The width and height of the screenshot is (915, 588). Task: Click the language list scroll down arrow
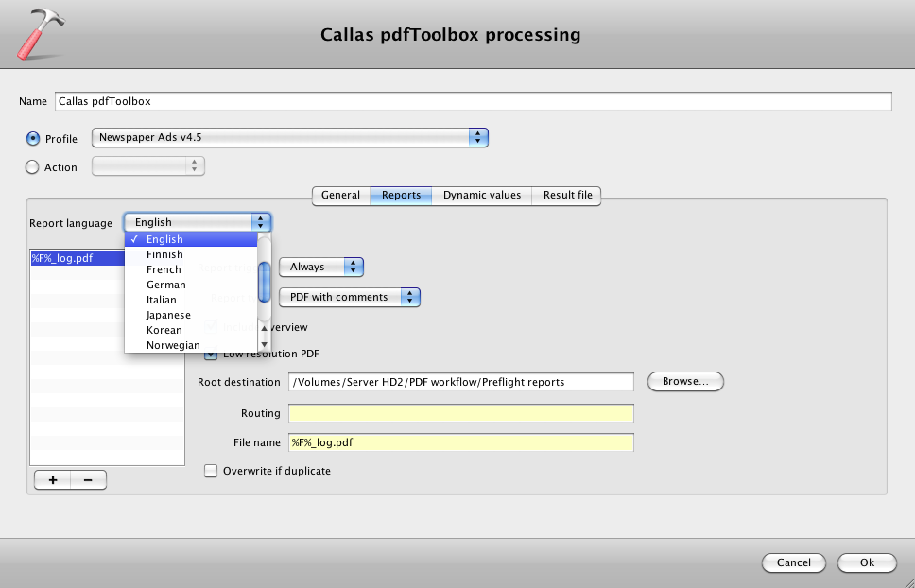pos(265,344)
